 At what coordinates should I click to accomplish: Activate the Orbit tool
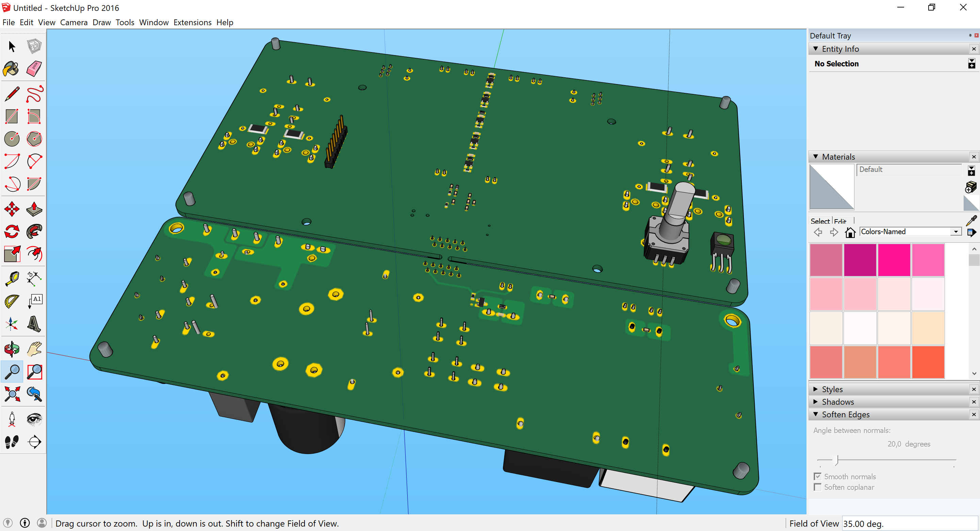[x=12, y=349]
